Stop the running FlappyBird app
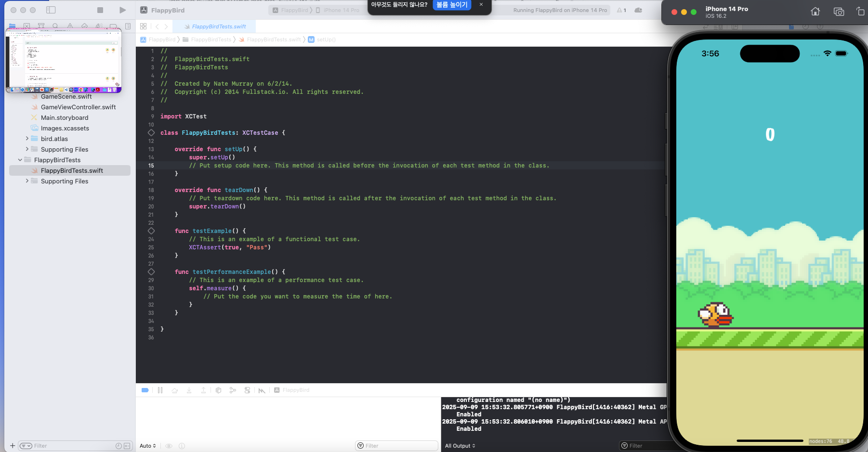Viewport: 868px width, 452px height. (100, 10)
